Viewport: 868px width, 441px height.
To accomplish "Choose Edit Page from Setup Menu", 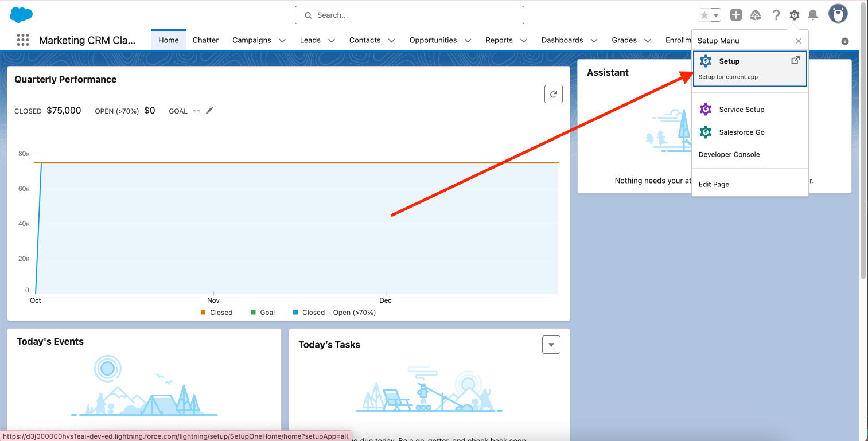I will tap(714, 184).
